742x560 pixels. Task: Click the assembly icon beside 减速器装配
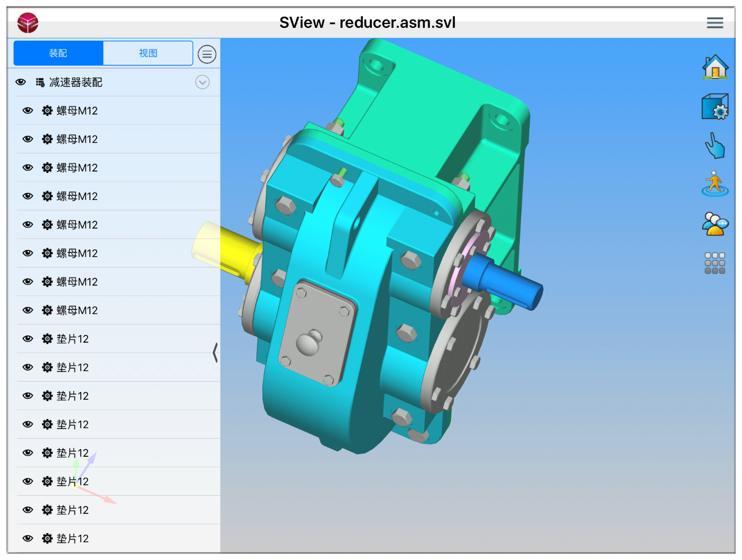coord(41,82)
